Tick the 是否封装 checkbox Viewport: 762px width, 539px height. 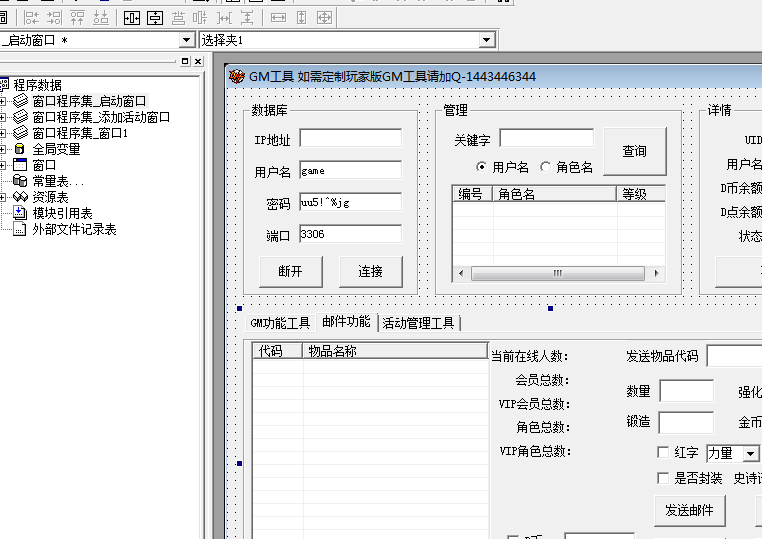[662, 478]
